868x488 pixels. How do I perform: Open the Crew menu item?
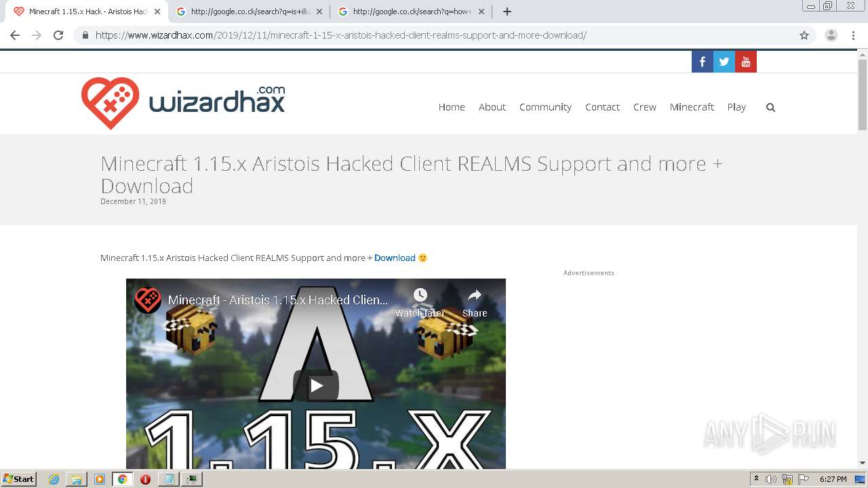tap(645, 107)
